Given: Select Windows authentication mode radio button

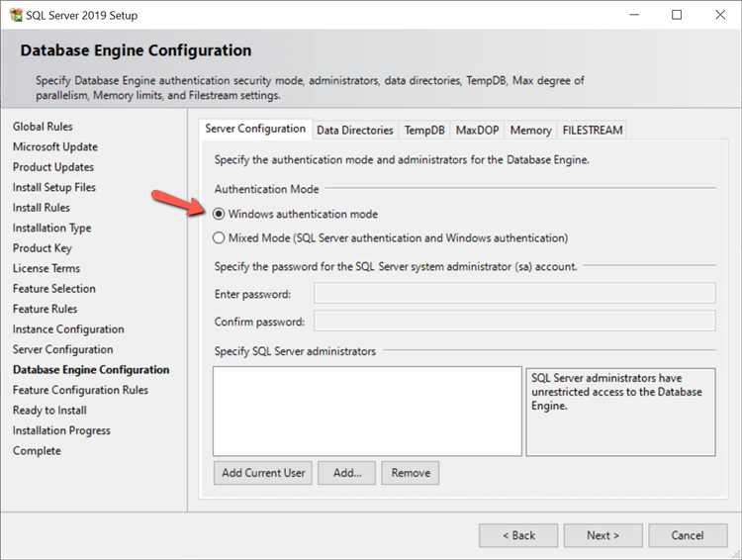Looking at the screenshot, I should [x=220, y=214].
